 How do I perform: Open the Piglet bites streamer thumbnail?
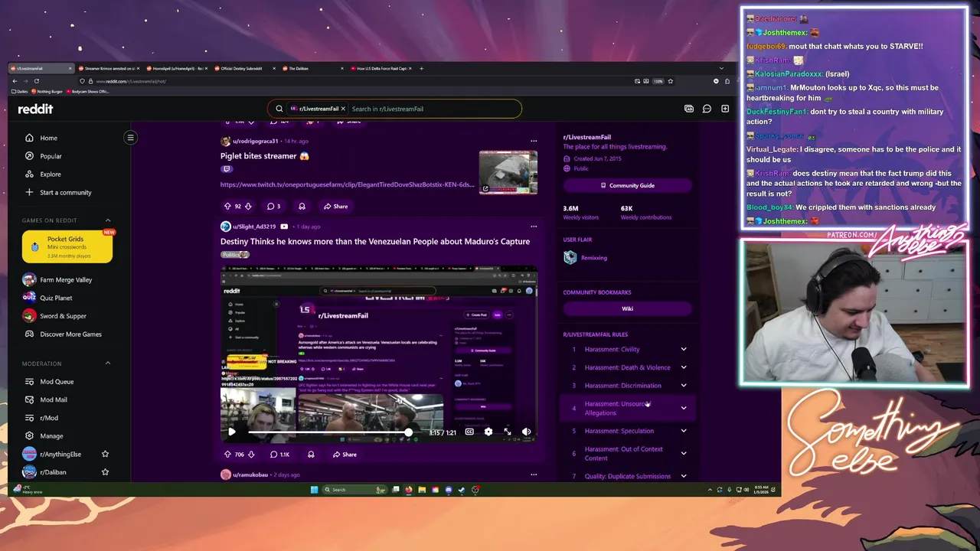click(x=508, y=172)
